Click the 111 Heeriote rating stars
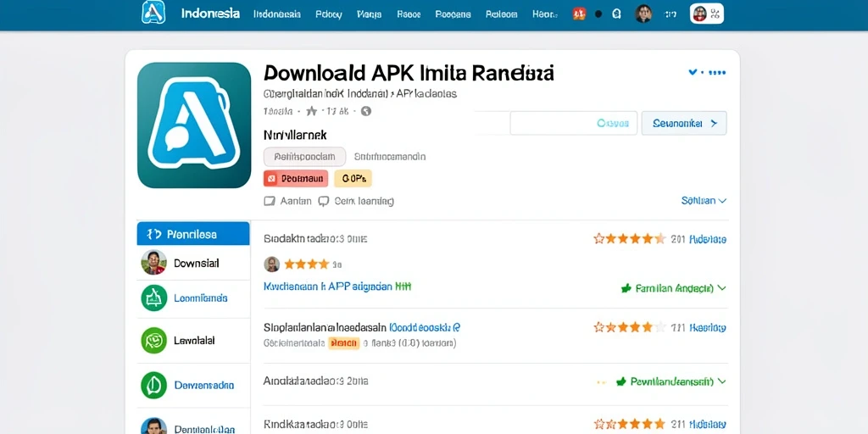This screenshot has width=868, height=434. click(x=630, y=326)
